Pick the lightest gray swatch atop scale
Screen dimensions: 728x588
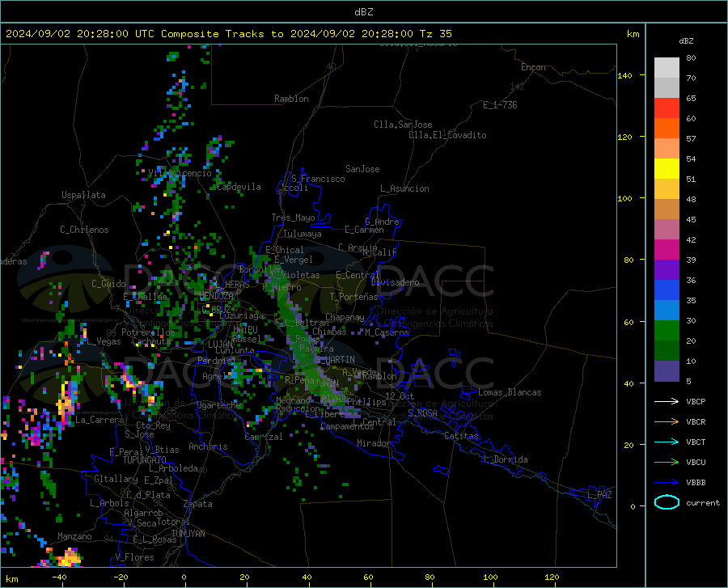667,67
